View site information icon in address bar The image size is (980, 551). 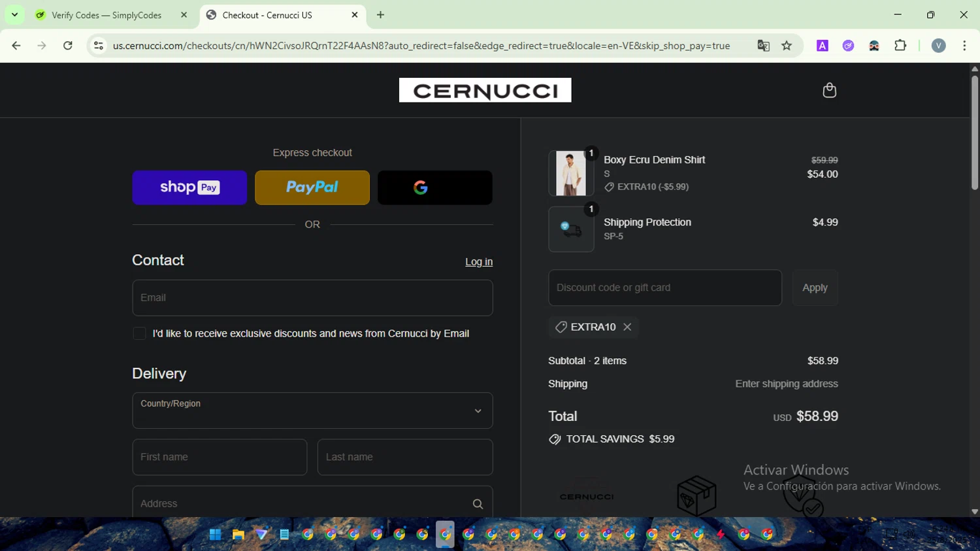(x=99, y=46)
